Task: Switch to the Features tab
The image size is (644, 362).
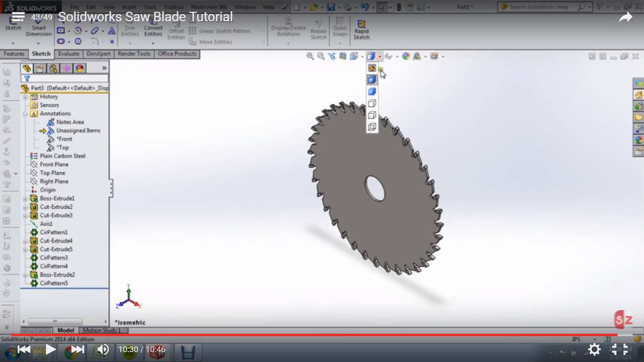Action: [x=14, y=54]
